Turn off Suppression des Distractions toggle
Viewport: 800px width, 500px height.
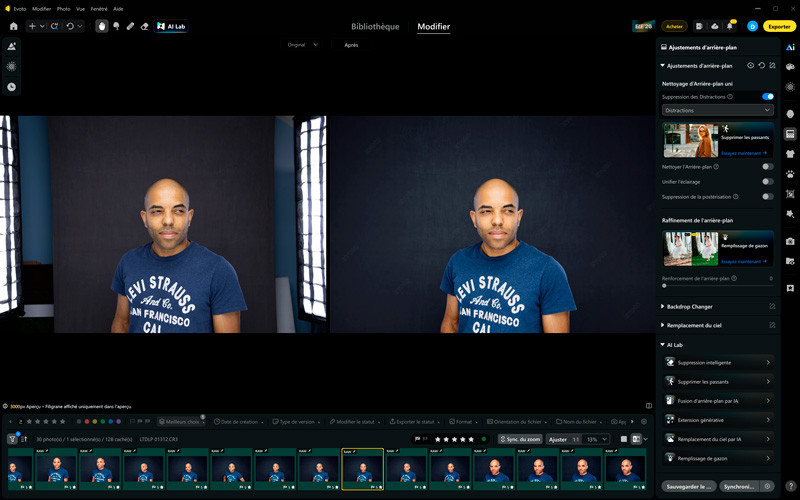pos(767,96)
